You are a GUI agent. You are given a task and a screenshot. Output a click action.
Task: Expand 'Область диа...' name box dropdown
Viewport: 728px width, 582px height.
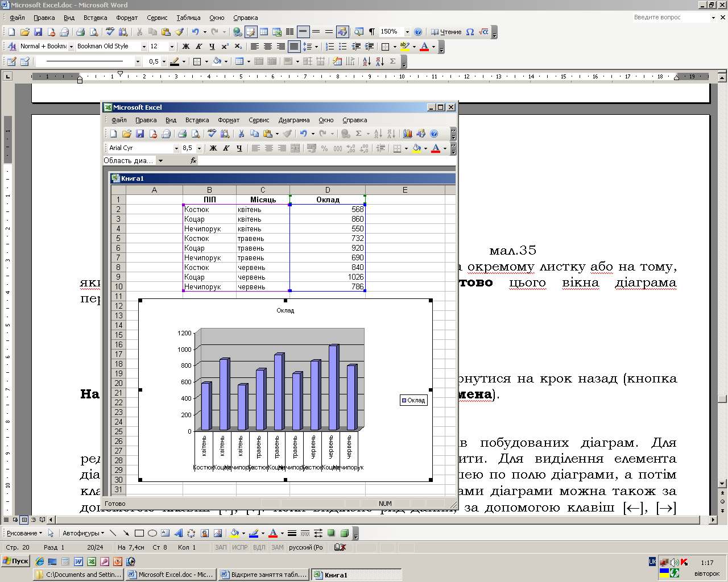click(x=160, y=161)
